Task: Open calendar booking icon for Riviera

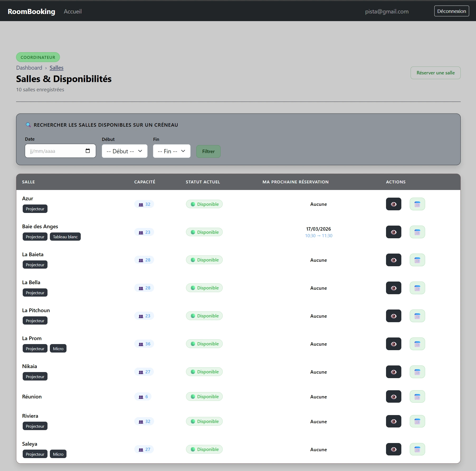Action: pos(417,421)
